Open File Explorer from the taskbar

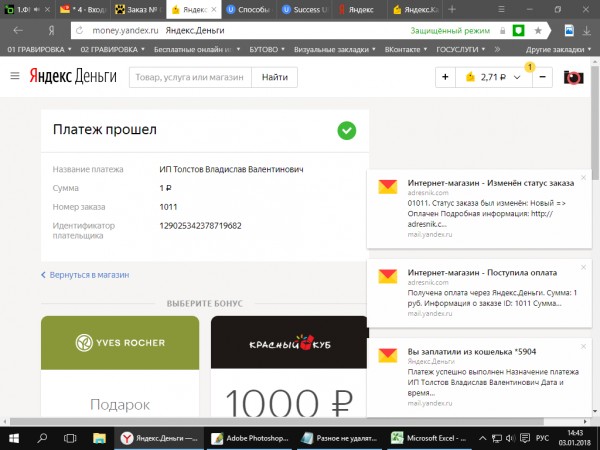click(x=99, y=438)
